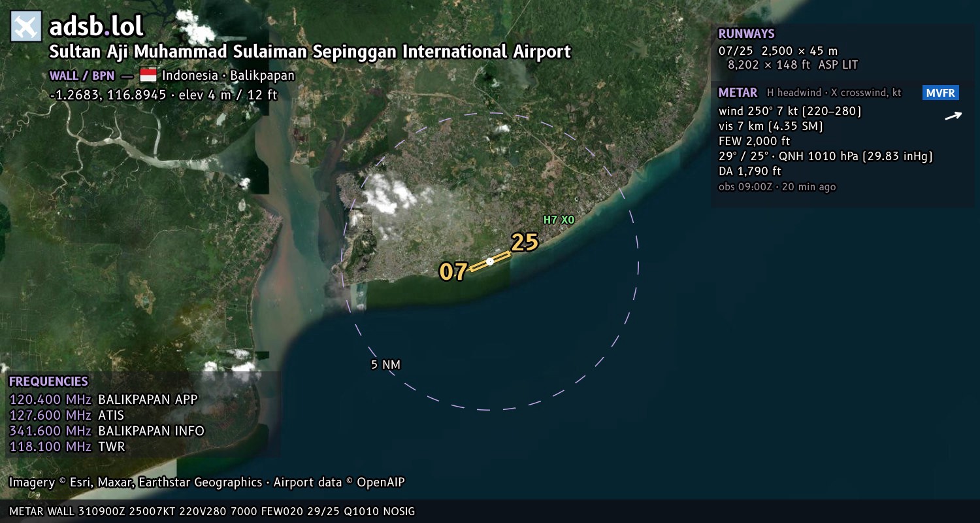Click the vis 7 km line

pyautogui.click(x=770, y=126)
